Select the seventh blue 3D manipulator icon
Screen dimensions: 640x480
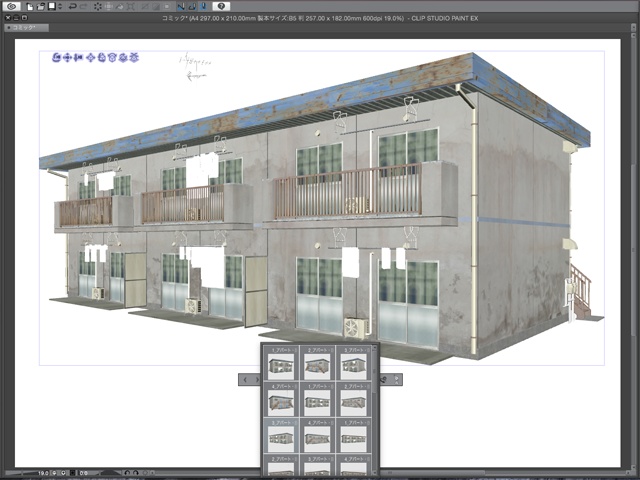point(123,58)
